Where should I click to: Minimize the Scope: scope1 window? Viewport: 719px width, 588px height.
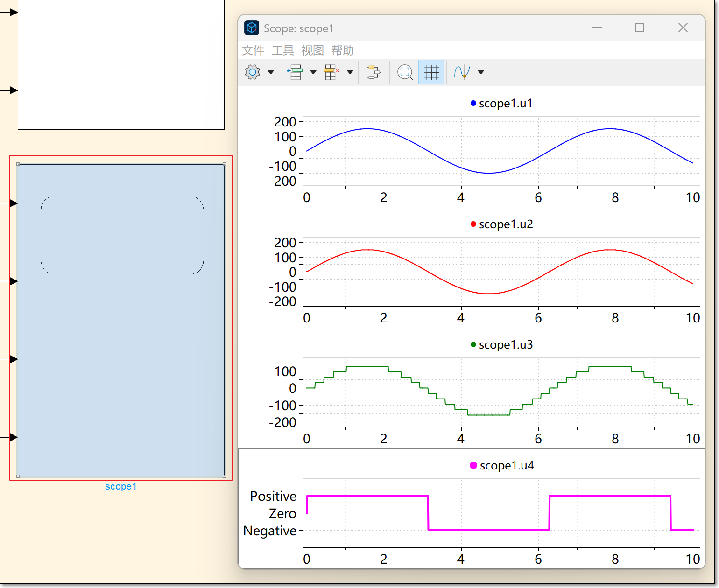tap(597, 28)
